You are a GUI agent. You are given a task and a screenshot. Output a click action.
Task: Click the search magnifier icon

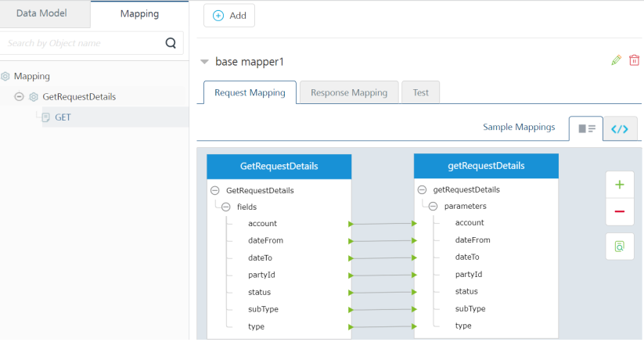click(171, 43)
